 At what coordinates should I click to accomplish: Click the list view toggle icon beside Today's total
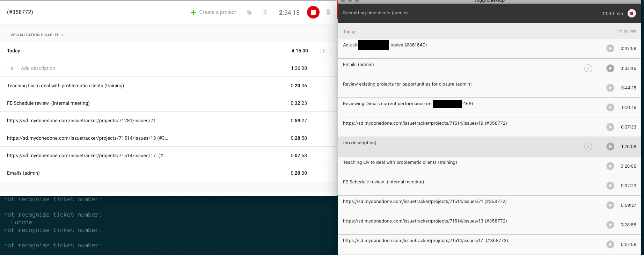(x=325, y=51)
